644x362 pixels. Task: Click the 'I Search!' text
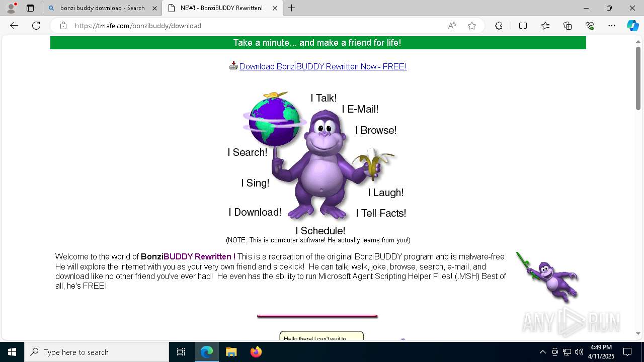coord(247,152)
